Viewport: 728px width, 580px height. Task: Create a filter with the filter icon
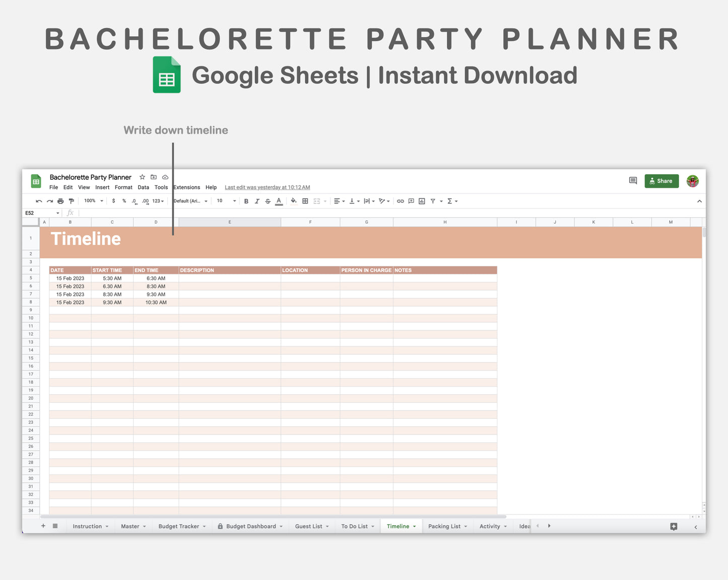click(x=433, y=201)
